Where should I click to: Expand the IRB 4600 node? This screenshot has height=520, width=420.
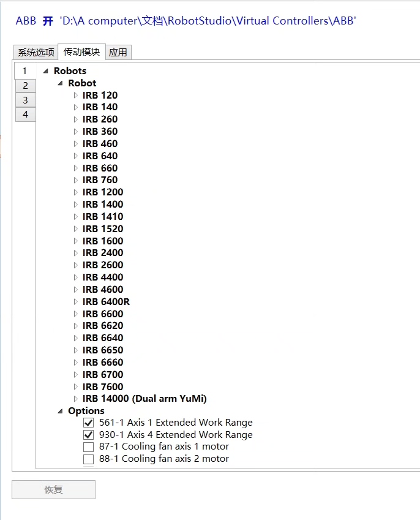[75, 290]
